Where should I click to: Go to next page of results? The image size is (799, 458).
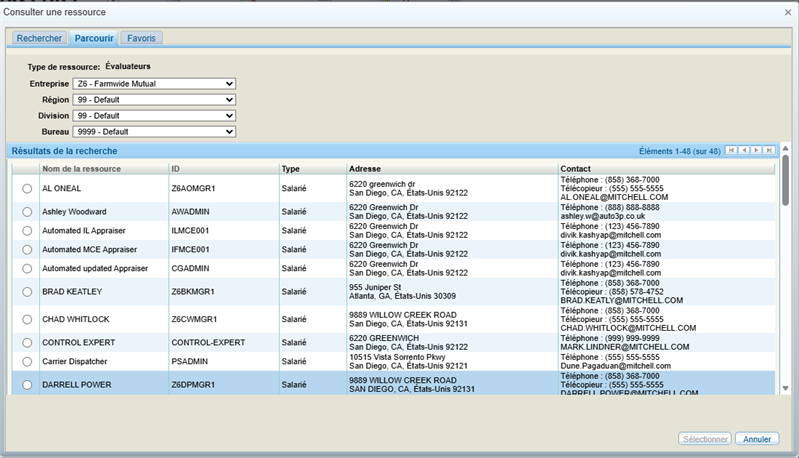pyautogui.click(x=757, y=151)
